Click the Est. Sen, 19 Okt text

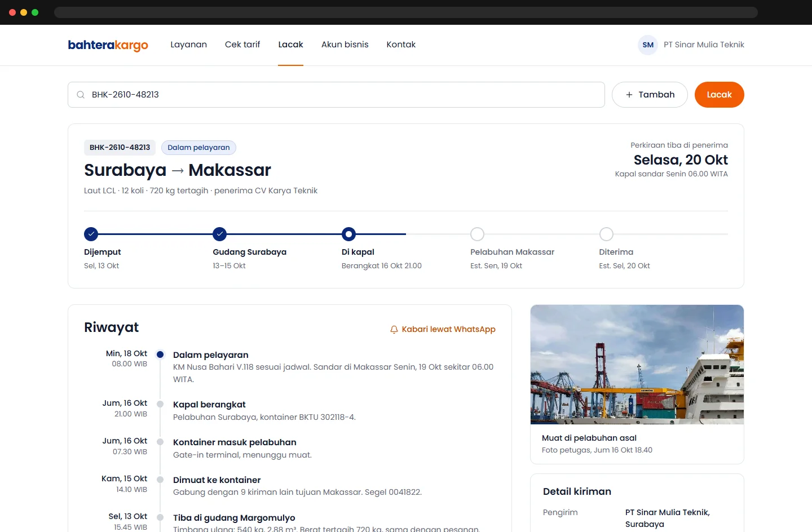click(496, 266)
